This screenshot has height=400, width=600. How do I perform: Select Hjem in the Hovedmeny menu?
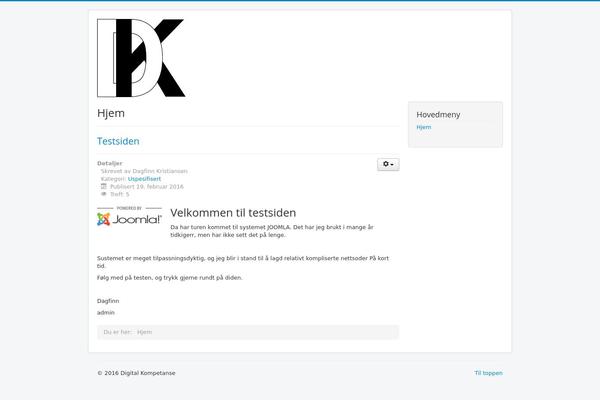(424, 127)
